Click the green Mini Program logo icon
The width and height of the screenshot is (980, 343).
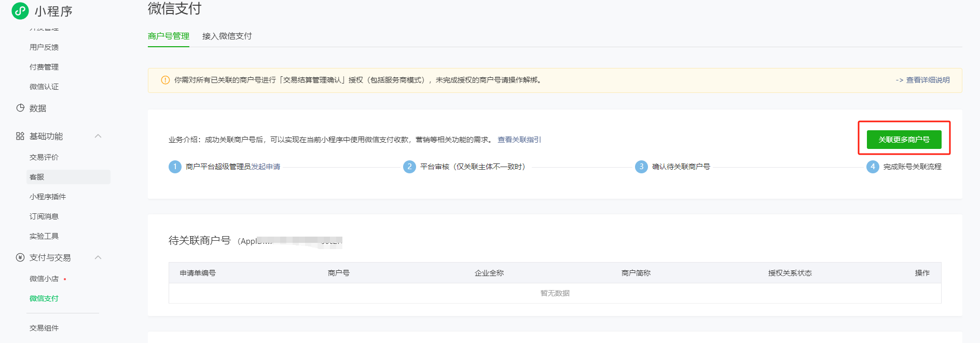click(x=20, y=11)
